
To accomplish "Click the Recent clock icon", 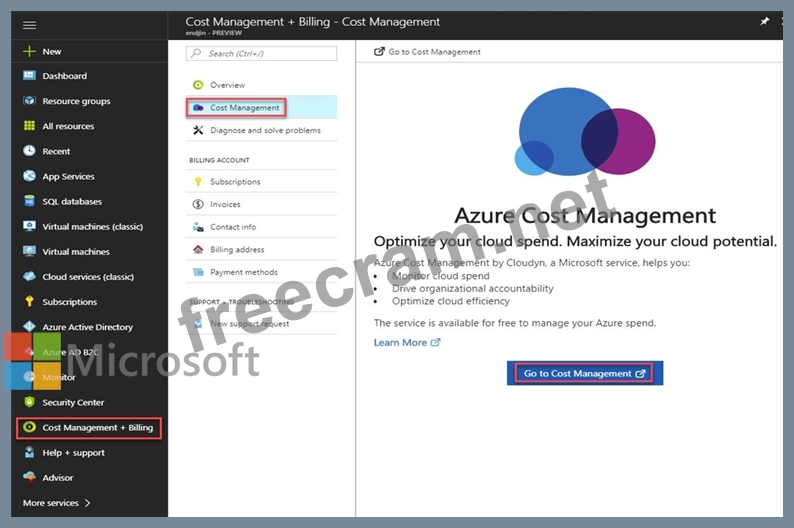I will pos(29,150).
